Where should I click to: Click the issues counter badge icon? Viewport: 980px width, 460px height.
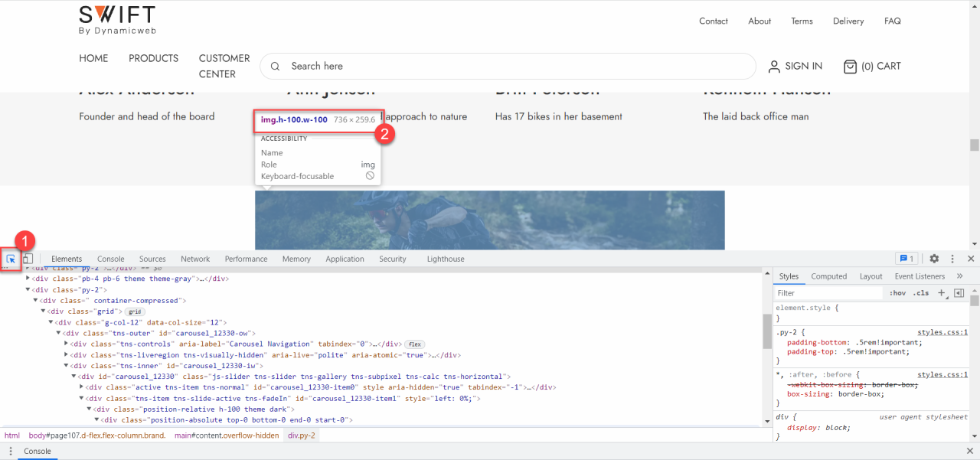906,259
